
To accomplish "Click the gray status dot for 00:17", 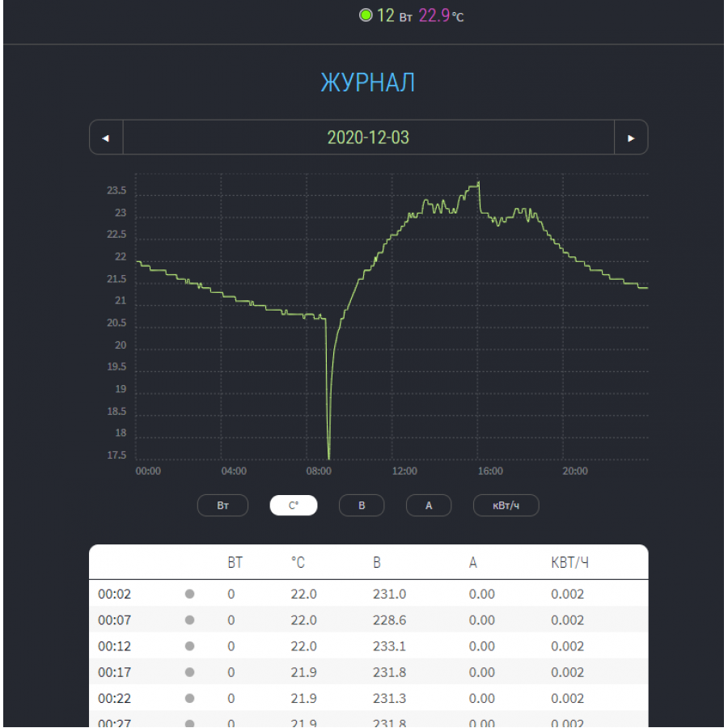I will point(189,672).
